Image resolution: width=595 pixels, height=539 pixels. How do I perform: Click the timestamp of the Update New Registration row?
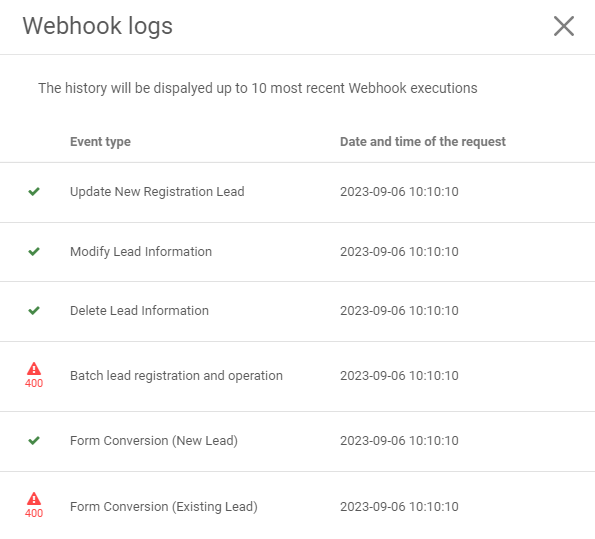pyautogui.click(x=399, y=192)
